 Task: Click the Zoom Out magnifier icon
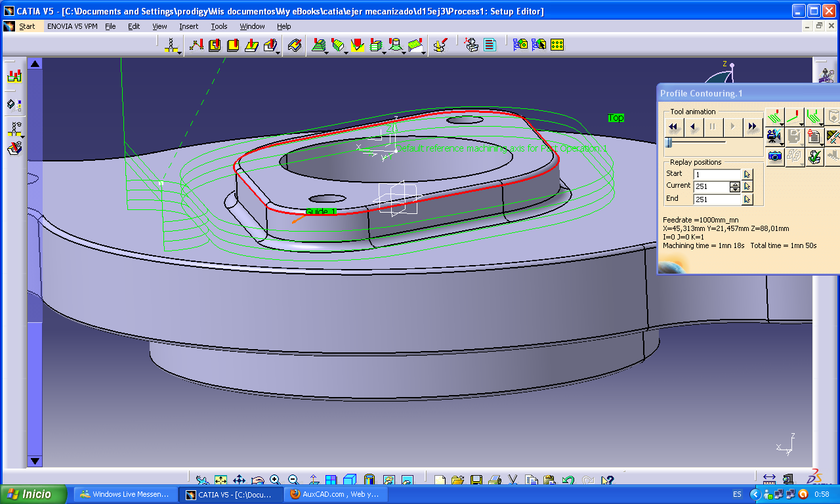point(293,480)
